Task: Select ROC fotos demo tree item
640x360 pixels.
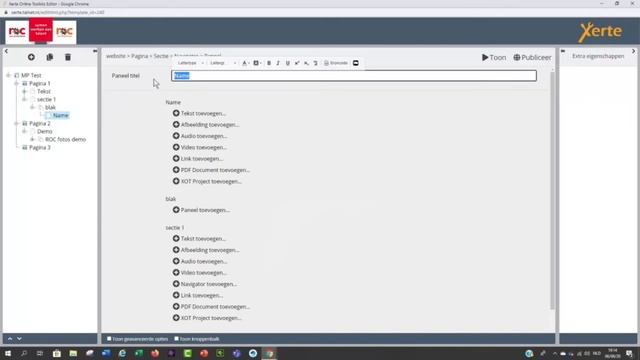Action: coord(65,139)
